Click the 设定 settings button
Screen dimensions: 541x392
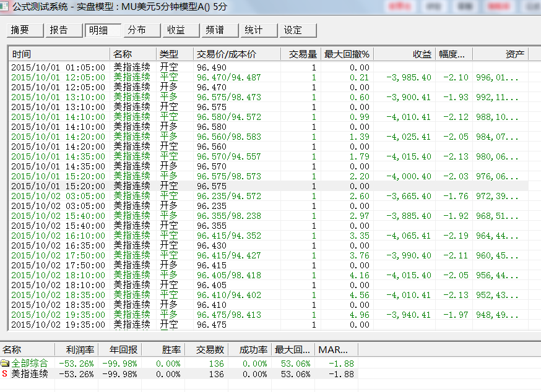tap(298, 30)
